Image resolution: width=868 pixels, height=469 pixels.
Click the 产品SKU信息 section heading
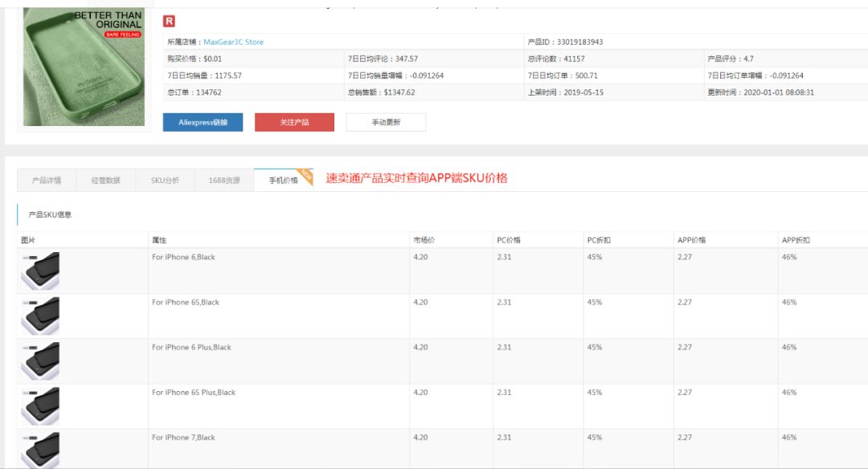pyautogui.click(x=50, y=214)
